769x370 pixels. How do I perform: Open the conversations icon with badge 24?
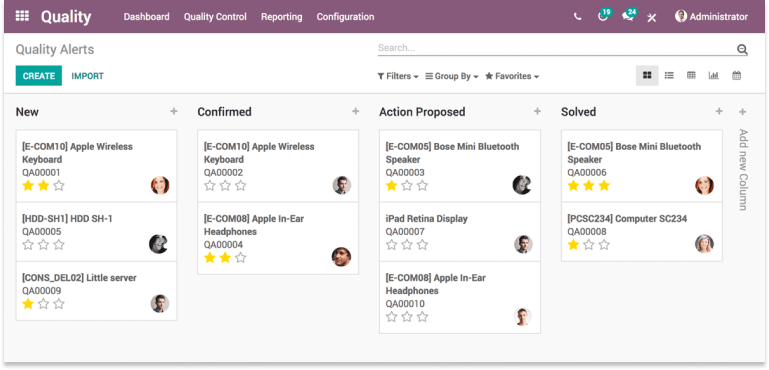point(629,16)
